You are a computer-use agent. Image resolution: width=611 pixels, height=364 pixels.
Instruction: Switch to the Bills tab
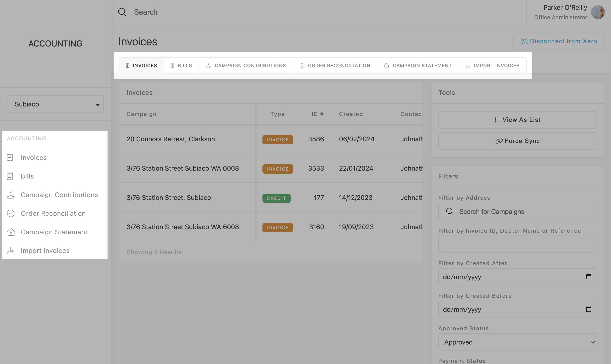coord(181,66)
